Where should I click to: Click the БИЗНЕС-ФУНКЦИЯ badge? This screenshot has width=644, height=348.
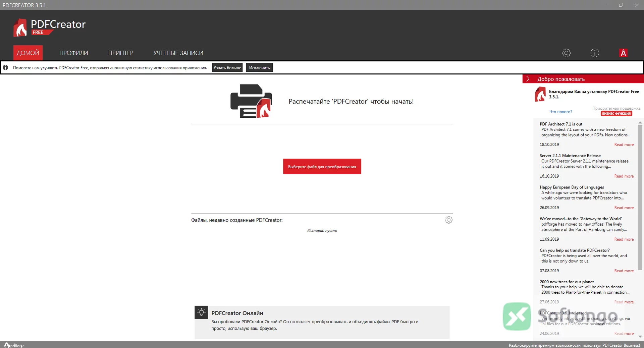[x=616, y=113]
